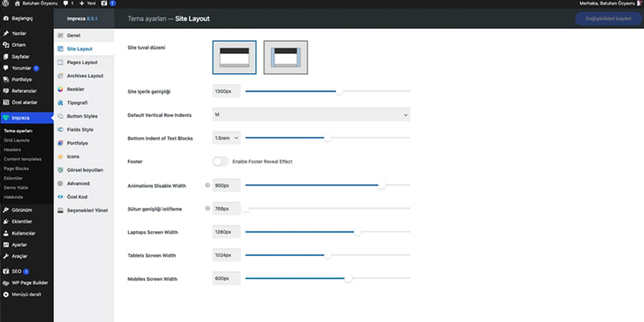Open the Bottom Indent unit dropdown
This screenshot has width=644, height=322.
point(226,138)
